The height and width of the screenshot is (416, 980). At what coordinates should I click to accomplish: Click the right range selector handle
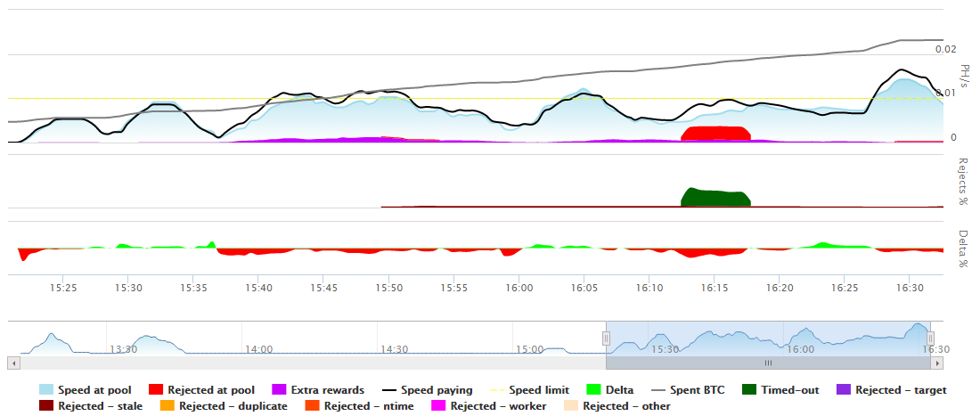[x=931, y=338]
